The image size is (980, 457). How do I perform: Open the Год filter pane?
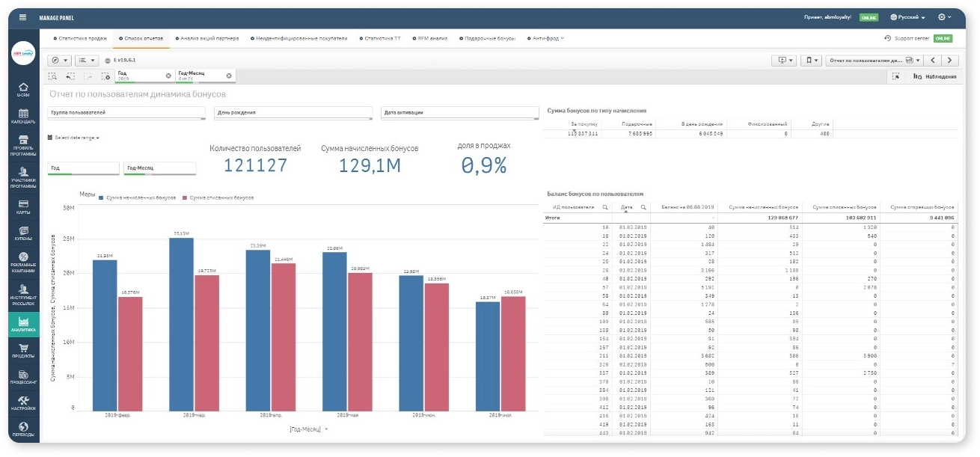(83, 169)
